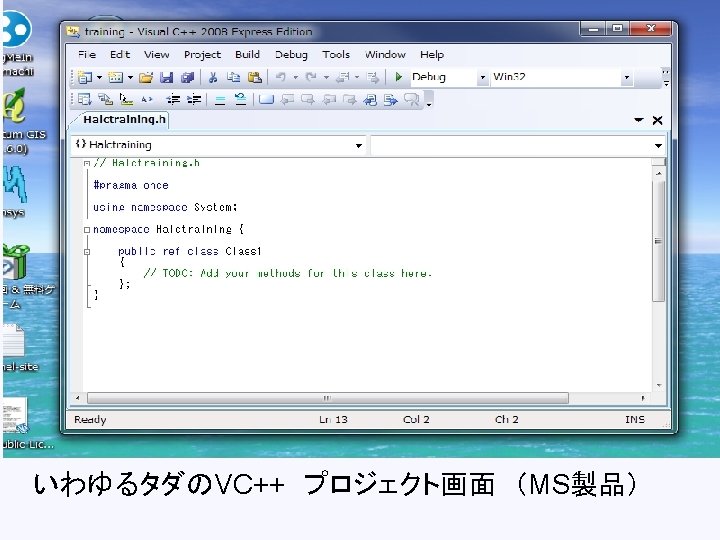Viewport: 720px width, 540px height.
Task: Click the Next Bookmark icon
Action: click(x=307, y=99)
